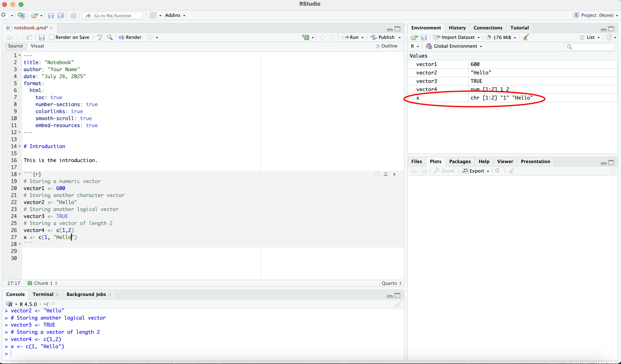
Task: Click the run all chunks above icon
Action: tap(386, 174)
